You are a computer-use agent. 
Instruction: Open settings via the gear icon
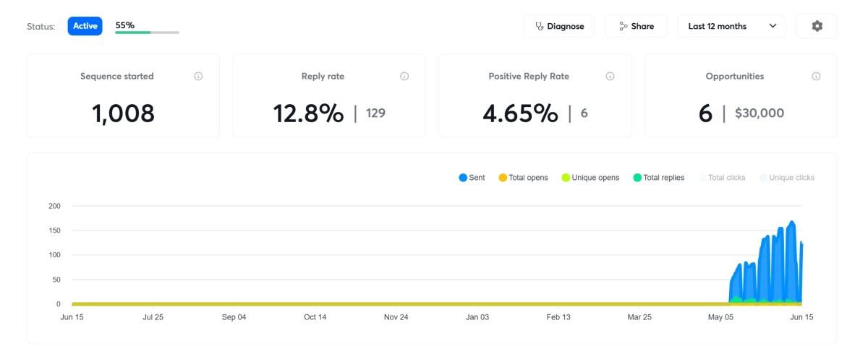tap(817, 26)
